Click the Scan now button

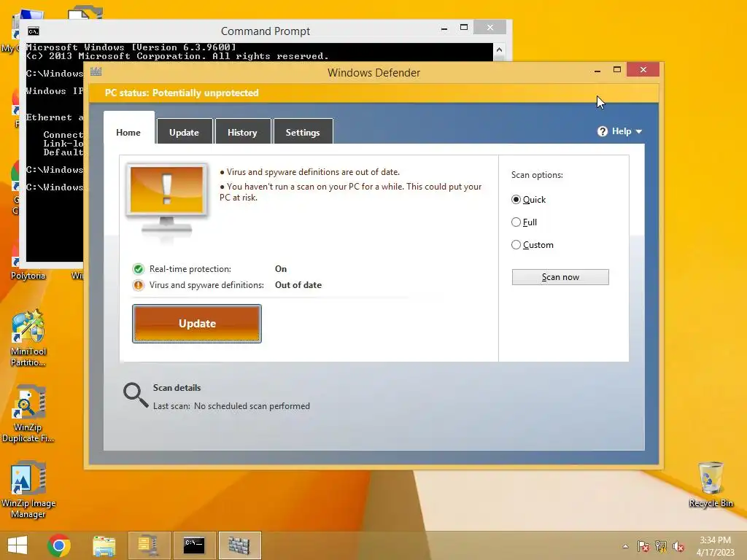tap(560, 277)
